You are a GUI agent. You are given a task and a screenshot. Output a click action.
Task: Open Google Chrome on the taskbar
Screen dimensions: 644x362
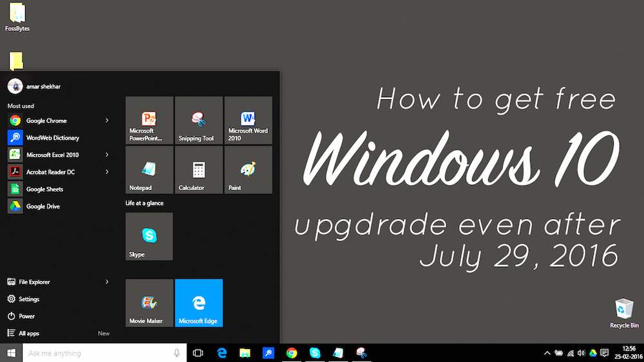pyautogui.click(x=292, y=353)
